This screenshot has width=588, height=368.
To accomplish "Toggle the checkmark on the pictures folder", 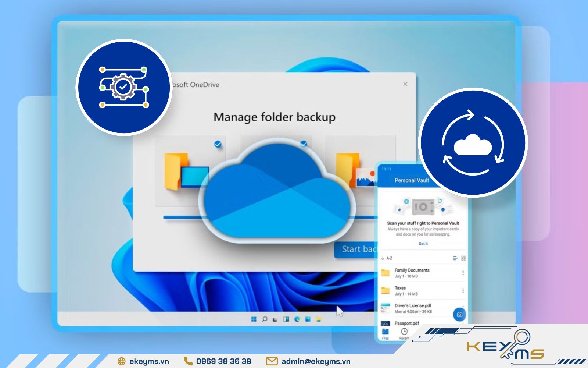I will [303, 144].
